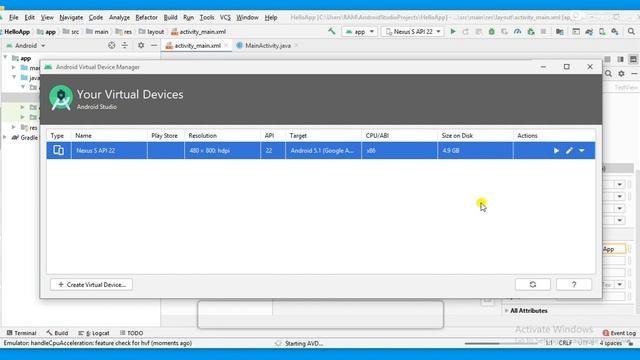640x360 pixels.
Task: Click the Debug app bug icon
Action: click(491, 31)
